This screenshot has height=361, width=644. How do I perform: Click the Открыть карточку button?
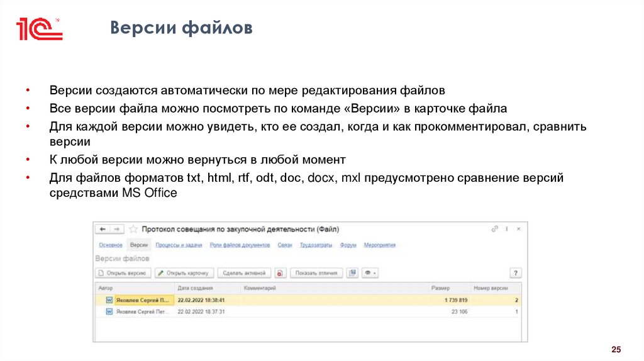[184, 273]
